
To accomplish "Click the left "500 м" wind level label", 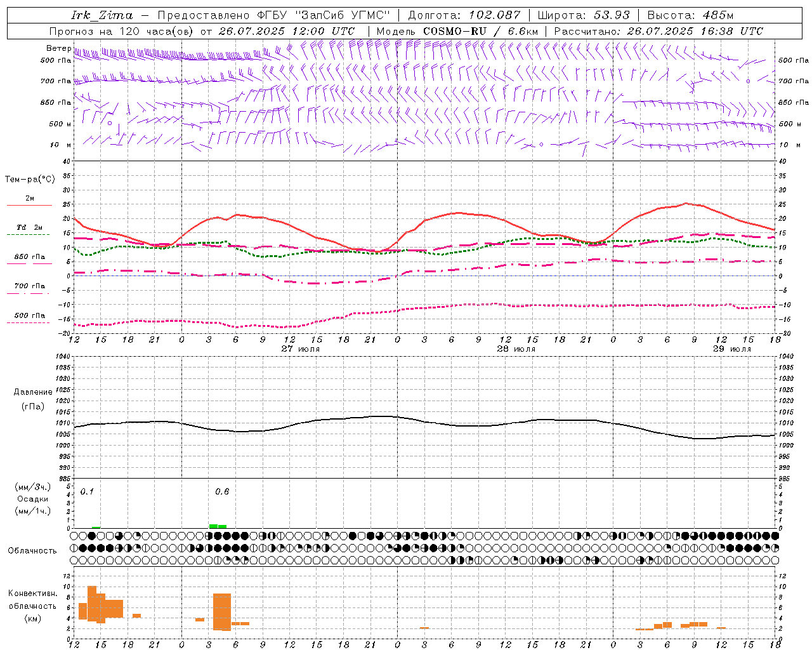I will pos(60,124).
